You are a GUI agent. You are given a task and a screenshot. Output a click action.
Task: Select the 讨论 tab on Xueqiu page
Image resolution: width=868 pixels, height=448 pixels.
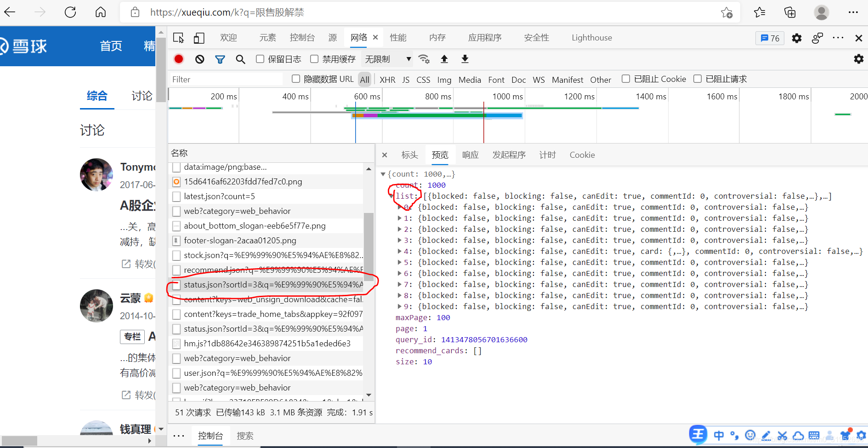[x=142, y=96]
